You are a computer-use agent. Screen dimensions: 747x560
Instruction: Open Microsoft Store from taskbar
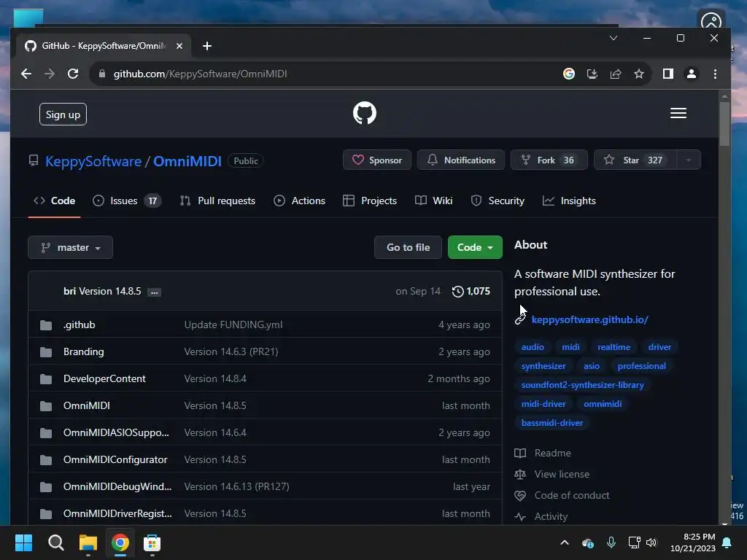tap(152, 542)
